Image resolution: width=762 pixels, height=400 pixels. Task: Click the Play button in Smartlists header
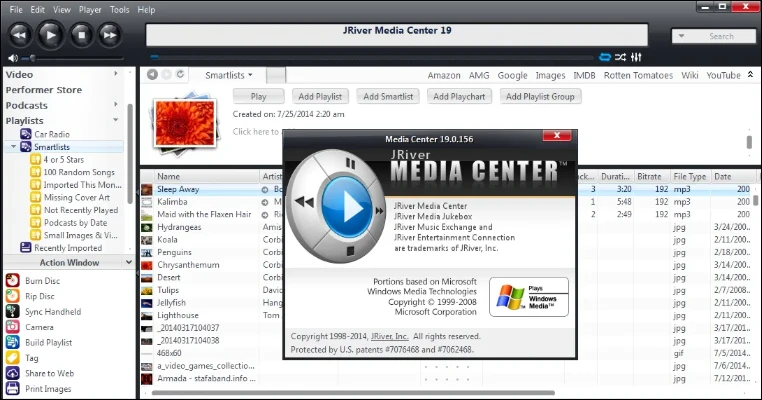(x=259, y=96)
